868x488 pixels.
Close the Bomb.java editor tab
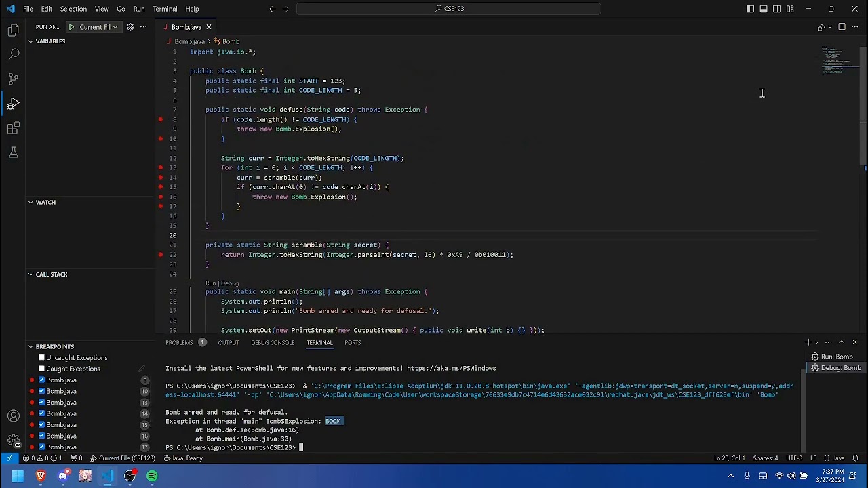[209, 27]
